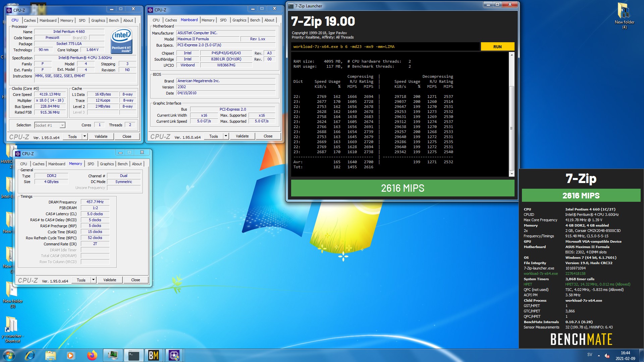Click BenchMate 2616 MIPS green banner
Screen dimensions: 644x362
click(581, 195)
